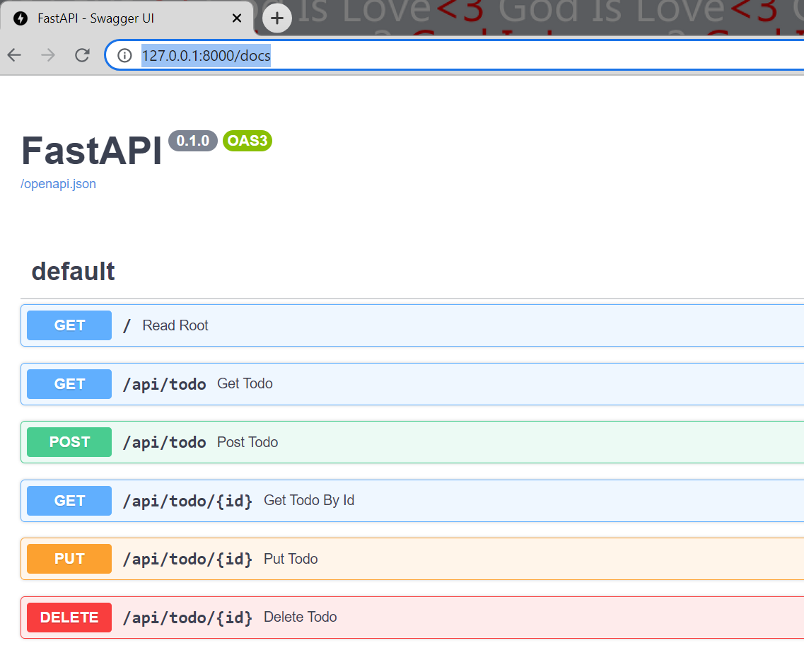Screen dimensions: 804x672
Task: Click the orange PUT method badge
Action: point(69,559)
